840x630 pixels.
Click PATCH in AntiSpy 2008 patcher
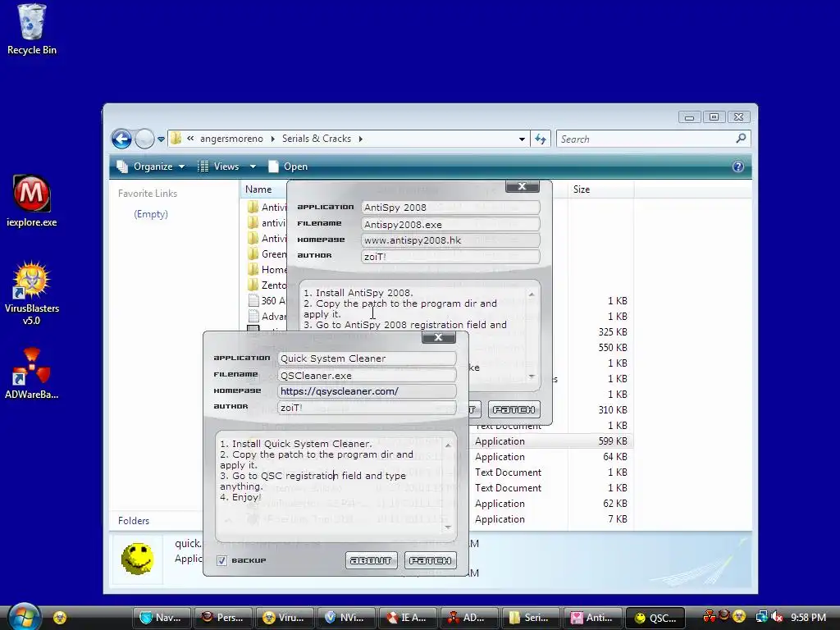[x=514, y=410]
